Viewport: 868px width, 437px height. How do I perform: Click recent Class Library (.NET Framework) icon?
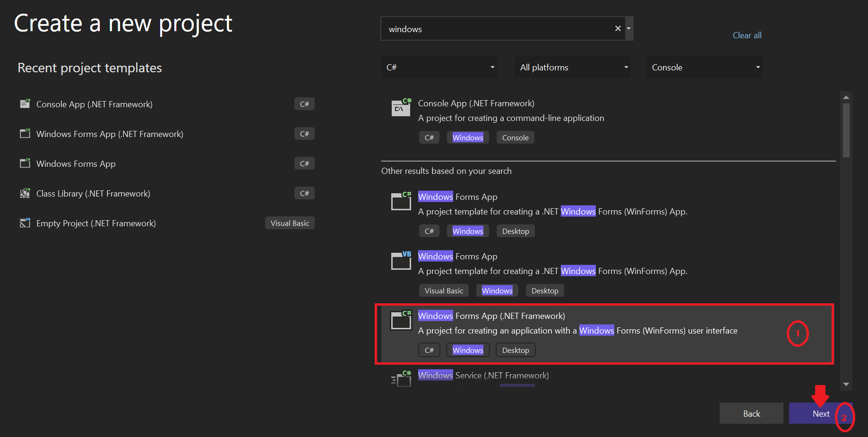(x=25, y=193)
